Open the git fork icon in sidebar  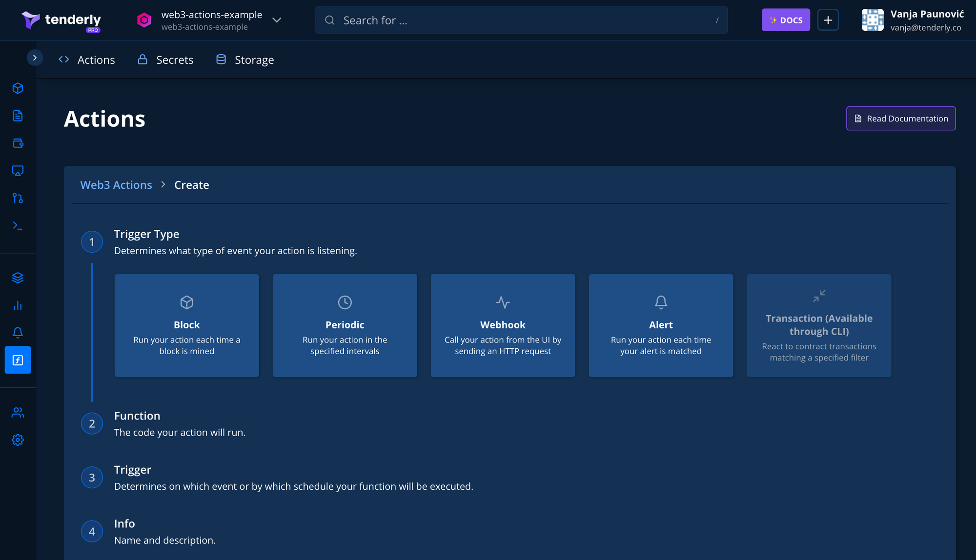pos(18,198)
